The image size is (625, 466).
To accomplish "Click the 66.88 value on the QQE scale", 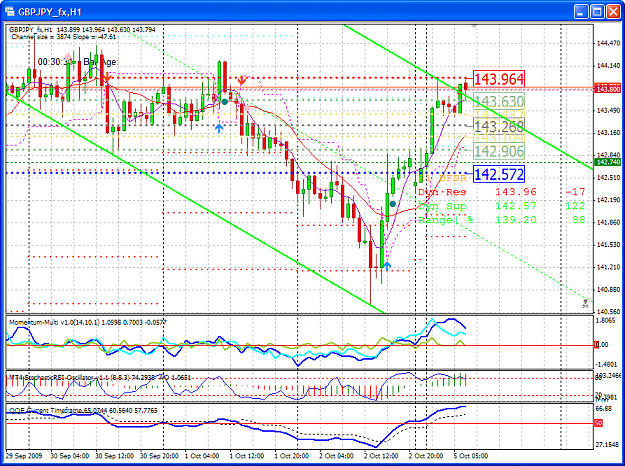I will coord(605,409).
